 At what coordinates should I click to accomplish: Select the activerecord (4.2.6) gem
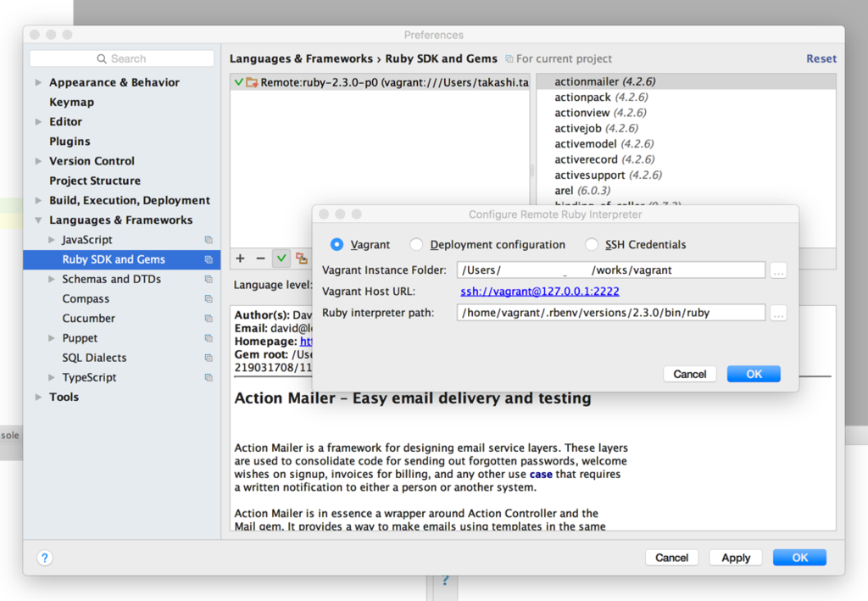pyautogui.click(x=686, y=159)
